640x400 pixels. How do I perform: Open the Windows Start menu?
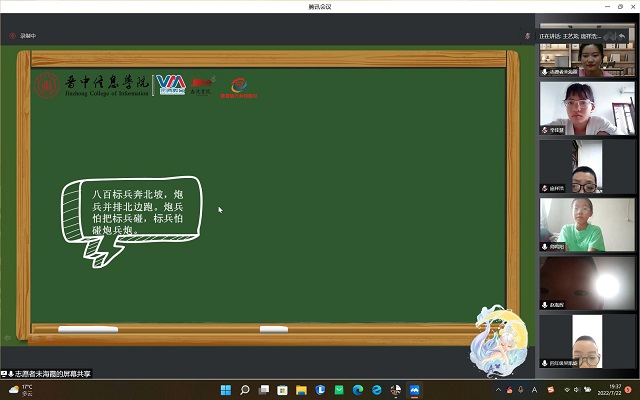(226, 390)
